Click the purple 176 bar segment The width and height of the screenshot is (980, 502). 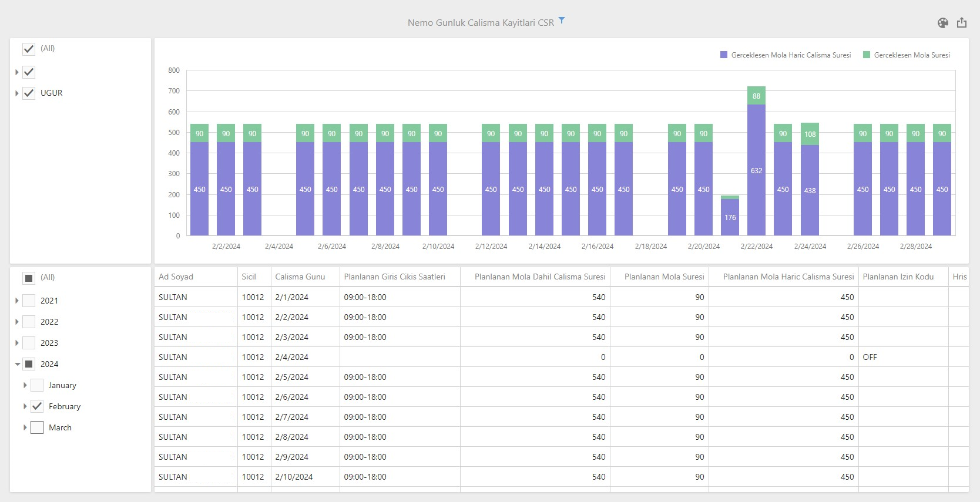point(730,217)
